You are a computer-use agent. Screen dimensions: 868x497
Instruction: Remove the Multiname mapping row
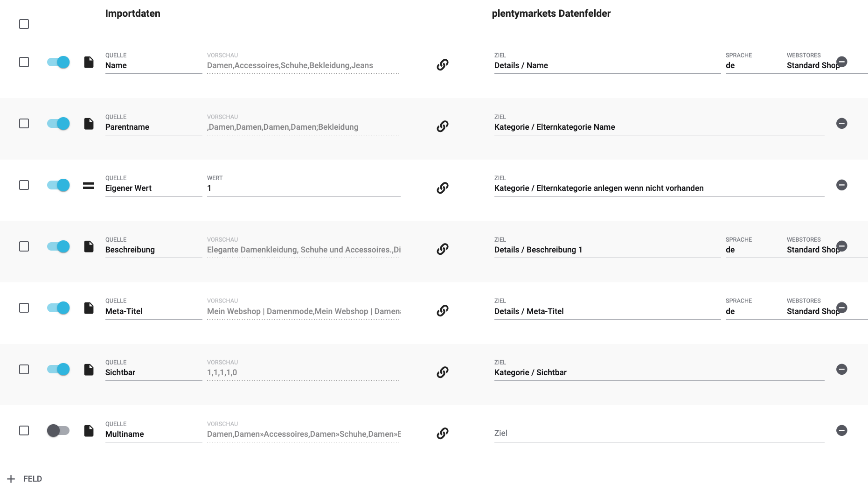pyautogui.click(x=841, y=431)
